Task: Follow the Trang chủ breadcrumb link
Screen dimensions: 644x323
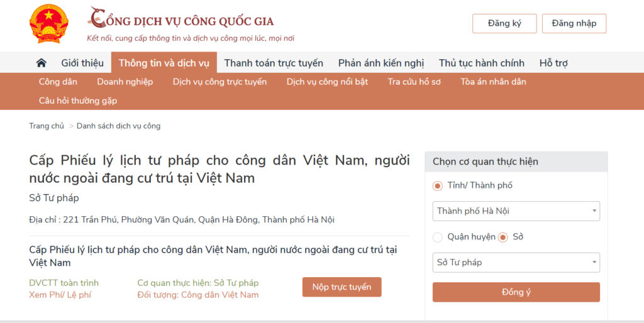Action: point(47,126)
